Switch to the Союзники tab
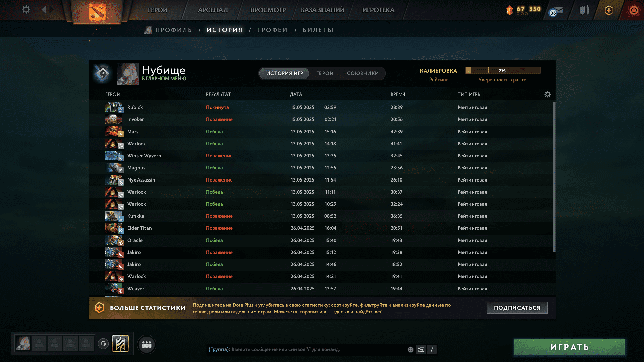The width and height of the screenshot is (644, 362). (362, 73)
